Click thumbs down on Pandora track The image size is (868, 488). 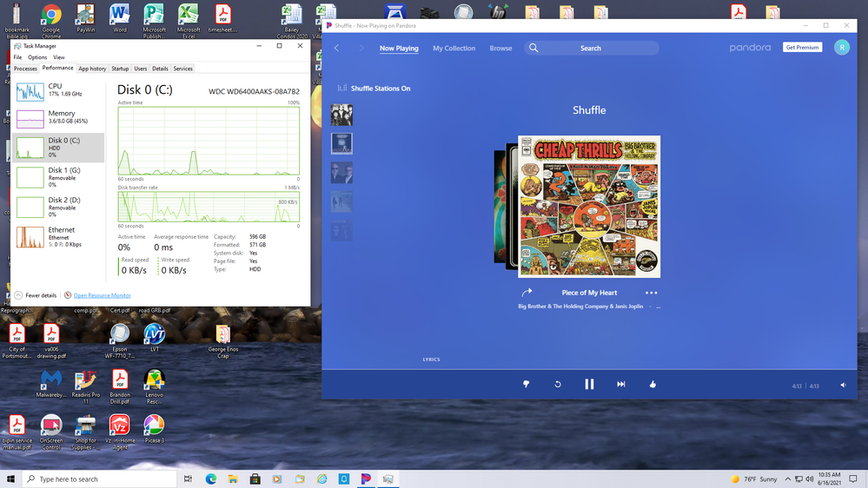[526, 384]
